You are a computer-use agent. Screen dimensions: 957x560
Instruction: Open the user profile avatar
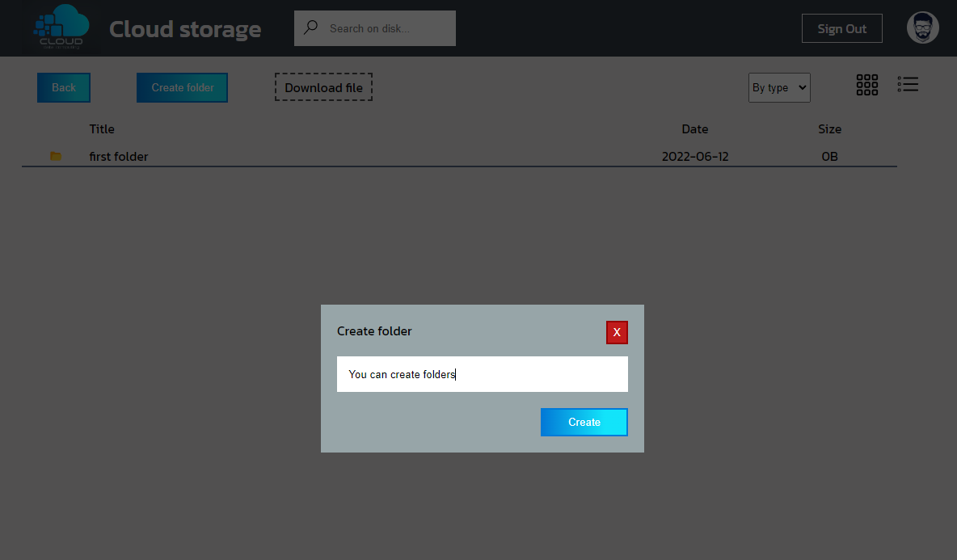[x=922, y=27]
